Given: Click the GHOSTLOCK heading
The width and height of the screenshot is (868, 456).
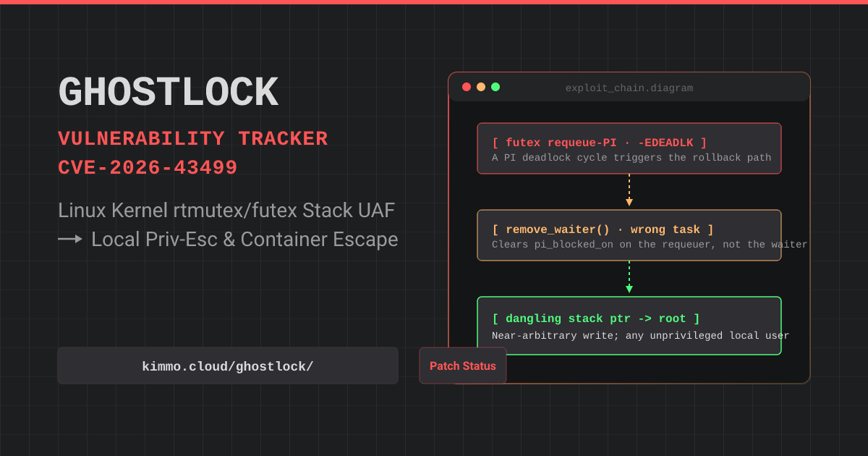Looking at the screenshot, I should (x=168, y=93).
